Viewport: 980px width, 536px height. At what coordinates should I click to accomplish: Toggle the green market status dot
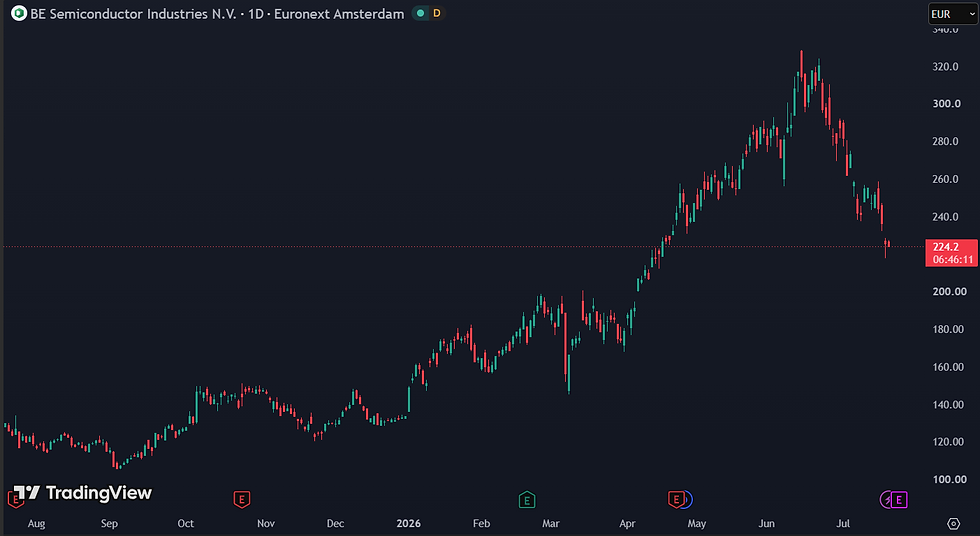pos(421,13)
